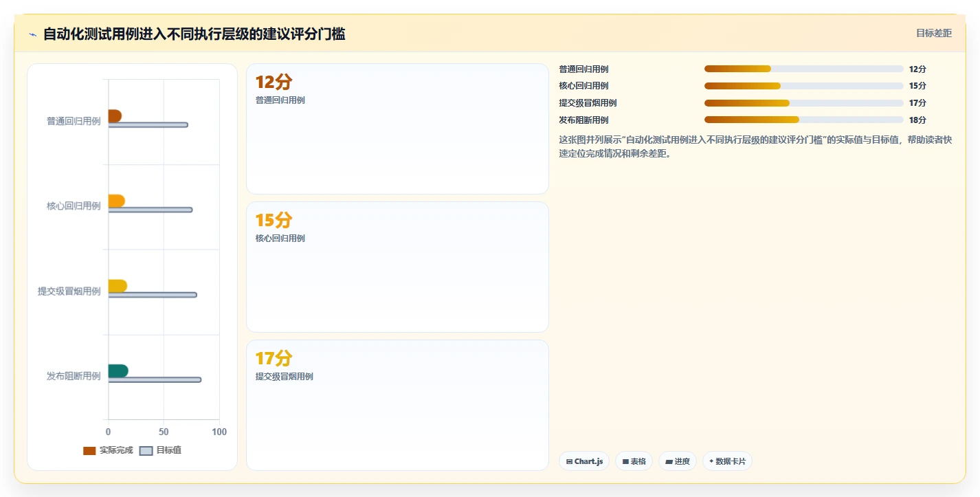This screenshot has width=980, height=497.
Task: Click the progress bar for 普通回归用例
Action: 803,69
